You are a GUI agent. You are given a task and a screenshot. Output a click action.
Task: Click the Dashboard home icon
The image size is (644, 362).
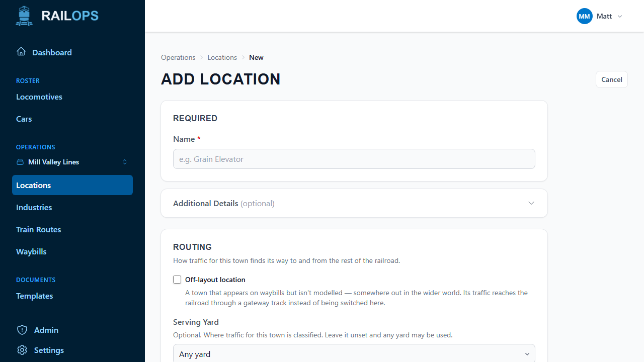(x=21, y=52)
